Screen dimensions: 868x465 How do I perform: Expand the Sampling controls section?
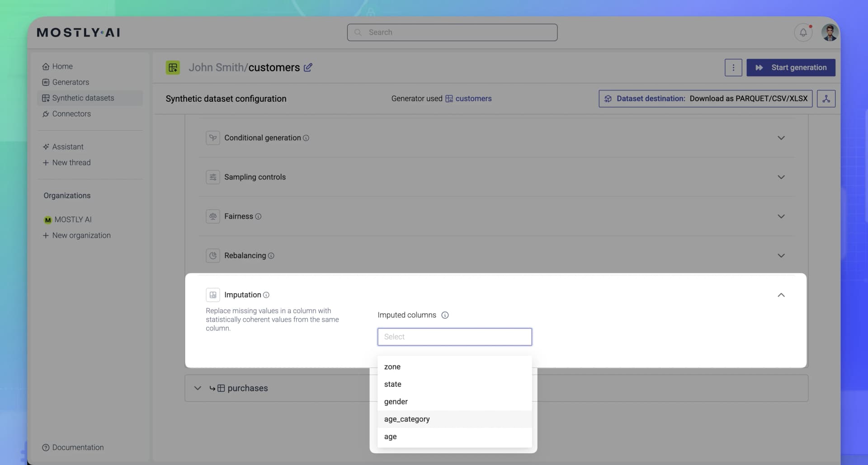[781, 177]
